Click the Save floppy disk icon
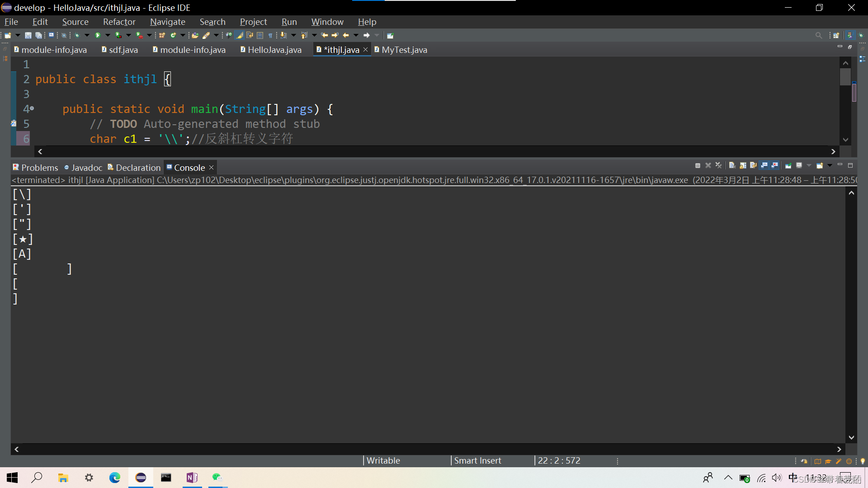The height and width of the screenshot is (488, 868). [x=28, y=35]
